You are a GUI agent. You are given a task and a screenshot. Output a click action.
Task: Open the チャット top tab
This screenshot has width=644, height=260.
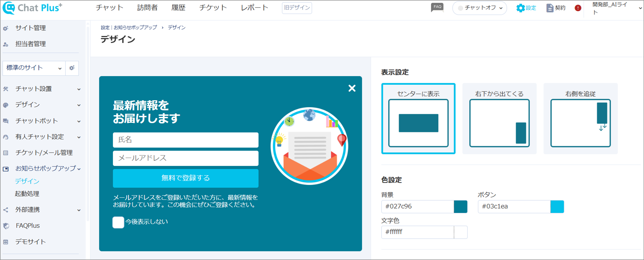[109, 8]
